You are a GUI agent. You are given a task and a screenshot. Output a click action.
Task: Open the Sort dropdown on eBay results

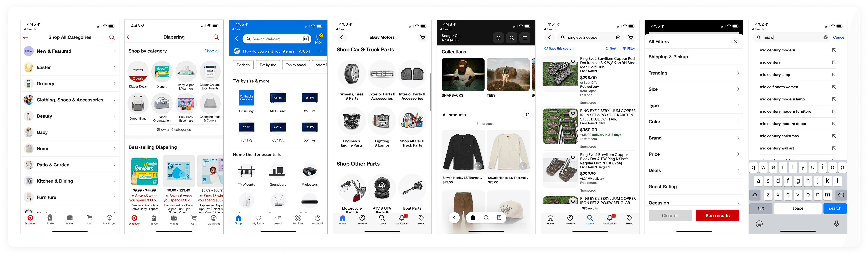click(x=611, y=48)
